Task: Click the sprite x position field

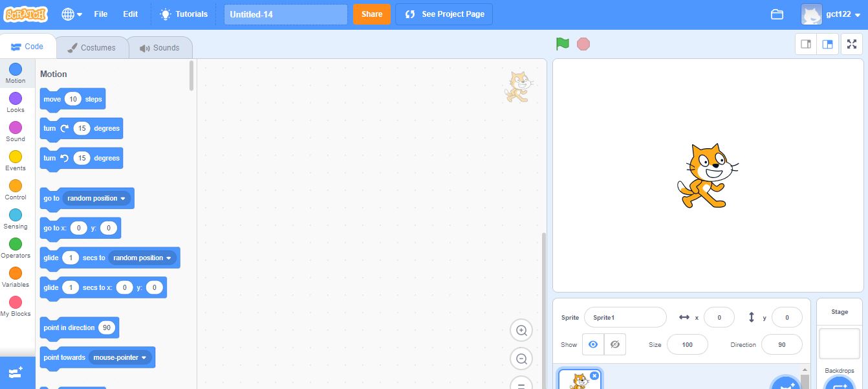Action: pos(719,317)
